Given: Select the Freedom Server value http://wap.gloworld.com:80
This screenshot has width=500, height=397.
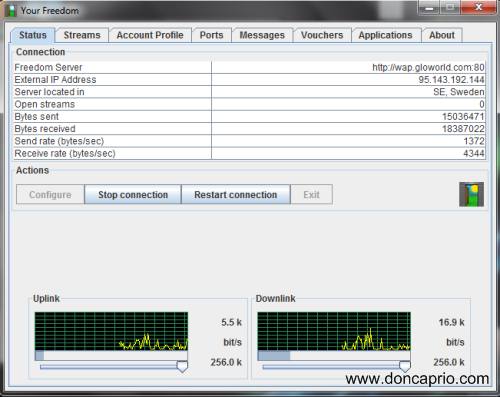Looking at the screenshot, I should click(x=428, y=67).
